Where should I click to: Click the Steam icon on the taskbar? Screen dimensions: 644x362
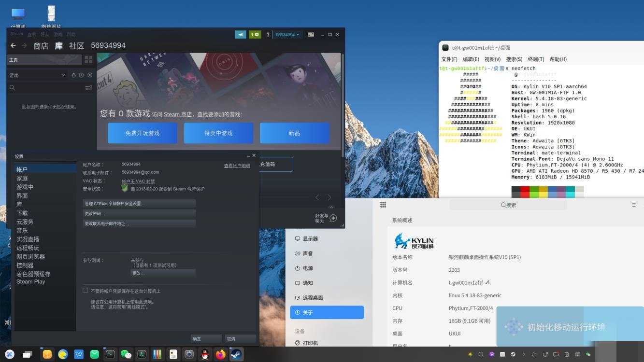tap(236, 354)
